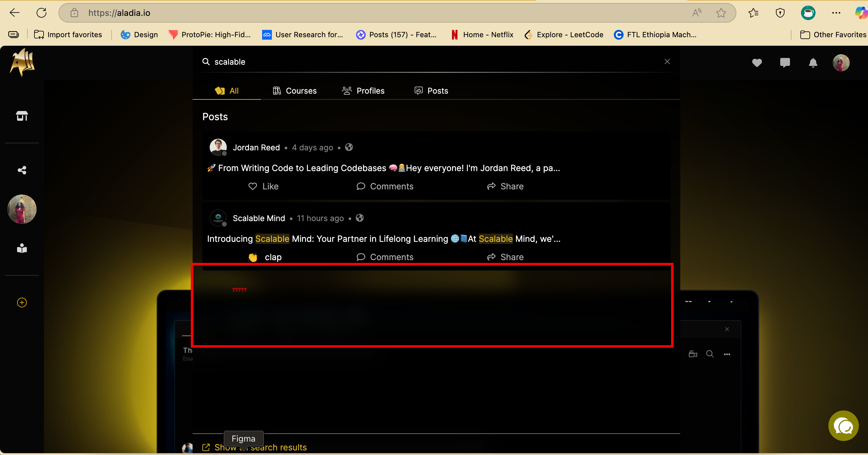The image size is (868, 455).
Task: Click magnifier icon in background panel
Action: [710, 354]
